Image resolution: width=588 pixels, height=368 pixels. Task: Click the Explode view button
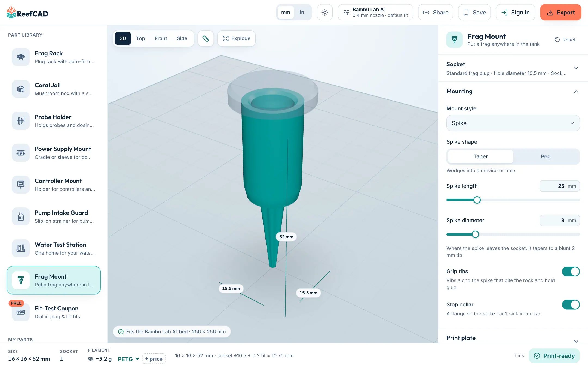(x=236, y=38)
